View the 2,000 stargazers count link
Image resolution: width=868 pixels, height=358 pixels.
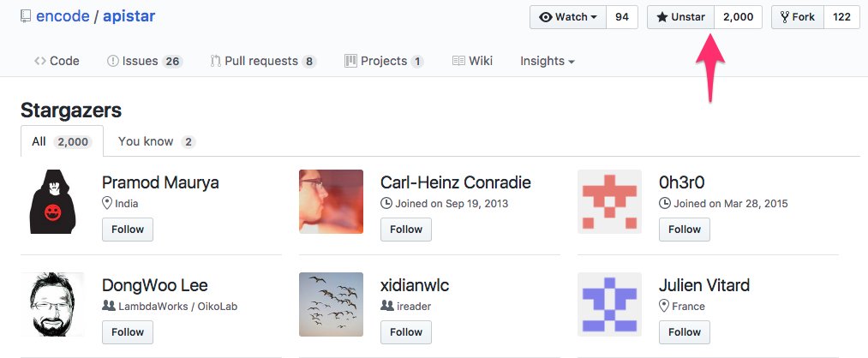tap(738, 17)
